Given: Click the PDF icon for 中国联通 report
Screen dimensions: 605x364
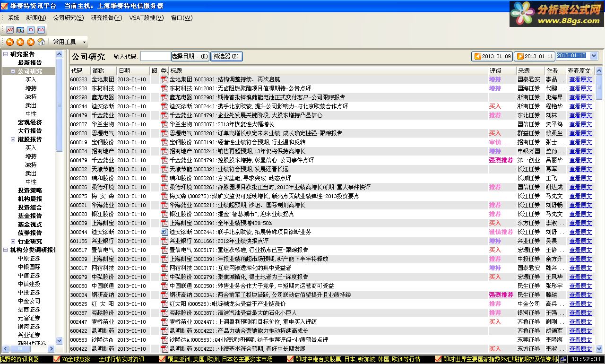Looking at the screenshot, I should click(164, 286).
